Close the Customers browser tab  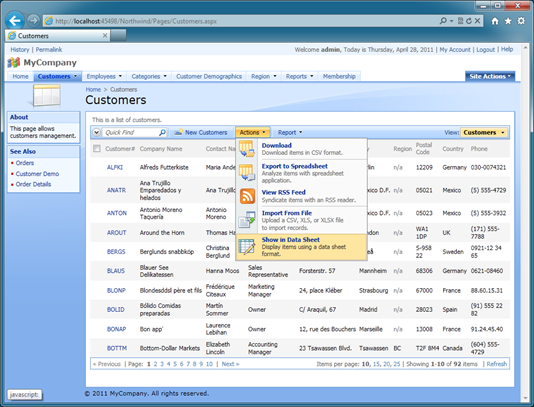pos(105,35)
